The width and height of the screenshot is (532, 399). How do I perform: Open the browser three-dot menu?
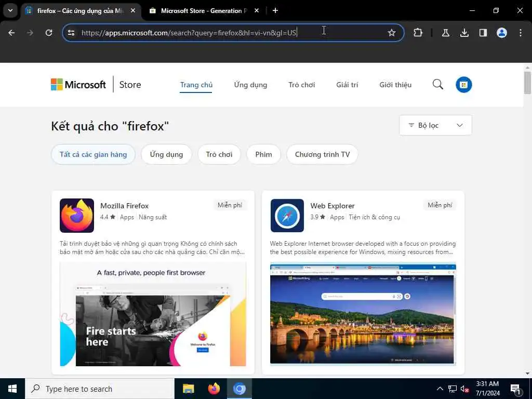[x=521, y=33]
